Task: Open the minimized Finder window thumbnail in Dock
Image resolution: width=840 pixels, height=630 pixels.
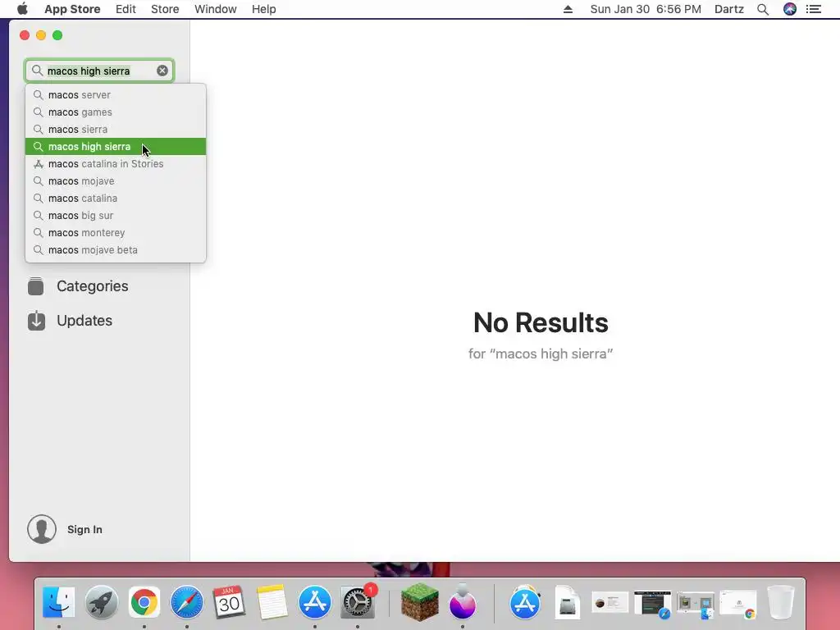Action: click(696, 603)
